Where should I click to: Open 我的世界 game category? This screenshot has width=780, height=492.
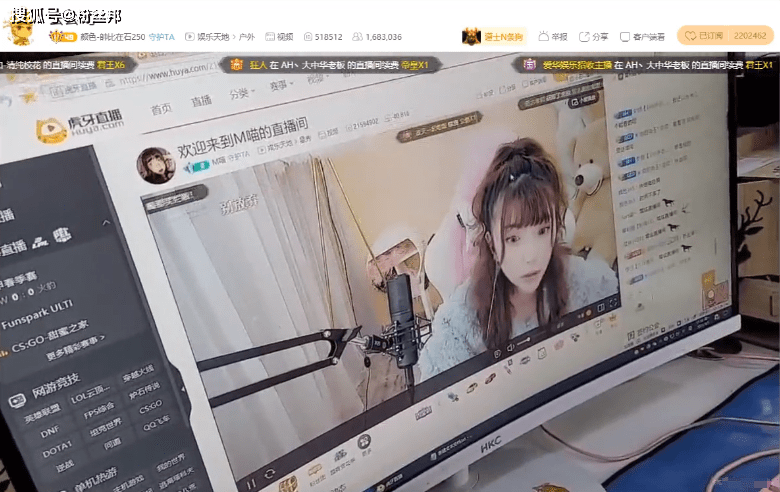170,463
